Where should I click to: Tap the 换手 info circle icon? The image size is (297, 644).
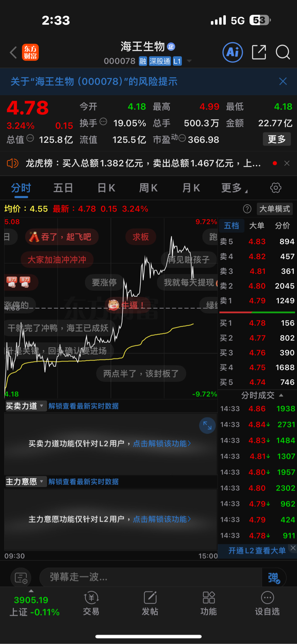tap(103, 121)
